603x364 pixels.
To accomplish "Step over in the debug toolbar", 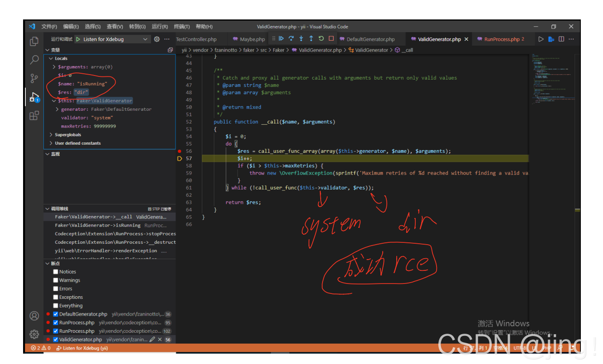I will 291,39.
